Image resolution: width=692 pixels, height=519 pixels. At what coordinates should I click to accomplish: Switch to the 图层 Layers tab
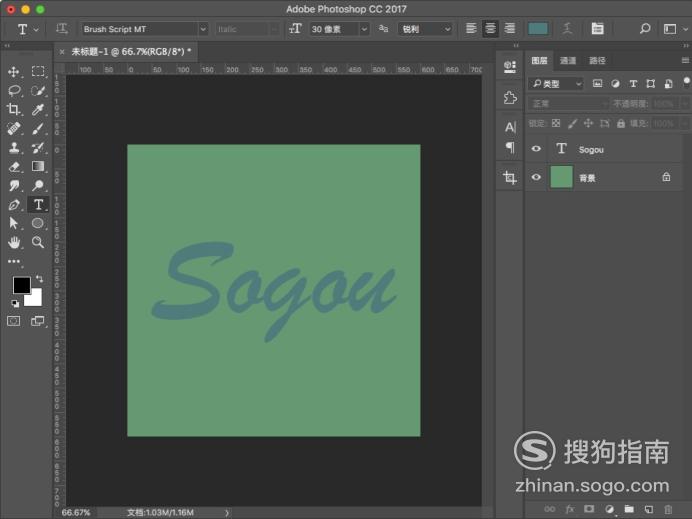tap(539, 60)
